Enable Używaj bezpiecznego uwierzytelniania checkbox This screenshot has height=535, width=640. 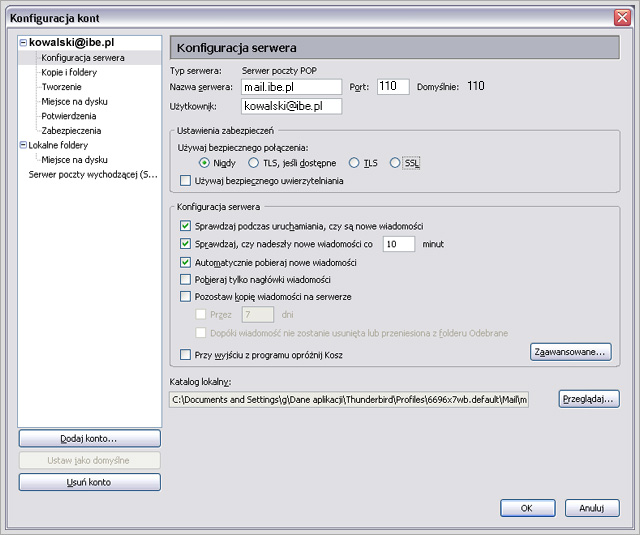coord(184,181)
